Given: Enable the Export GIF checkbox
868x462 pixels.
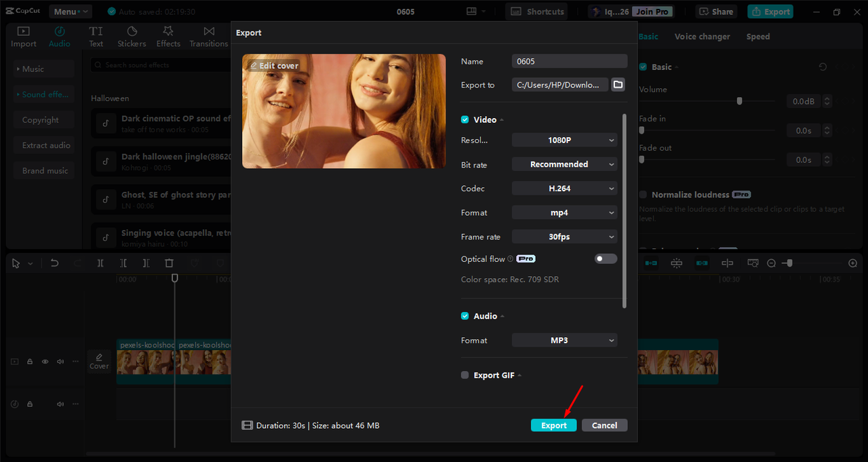Looking at the screenshot, I should (465, 375).
